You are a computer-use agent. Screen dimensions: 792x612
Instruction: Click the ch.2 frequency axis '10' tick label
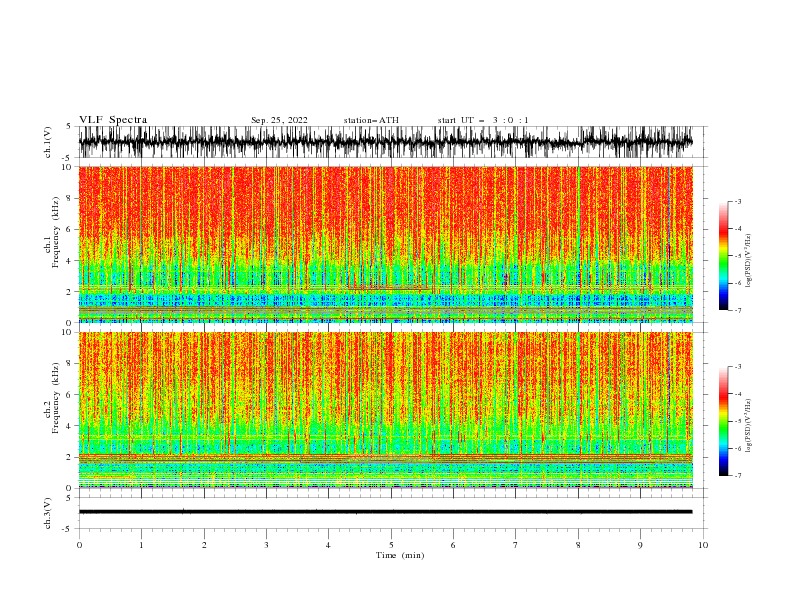pos(67,332)
